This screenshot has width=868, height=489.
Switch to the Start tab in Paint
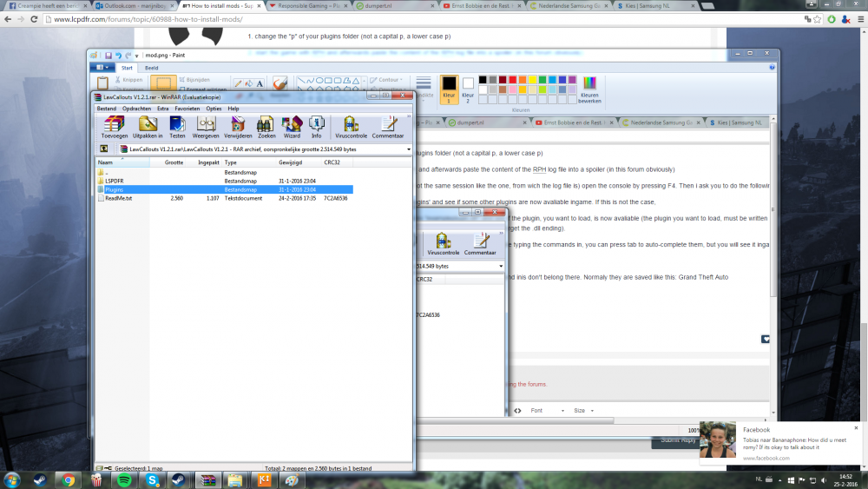coord(127,68)
